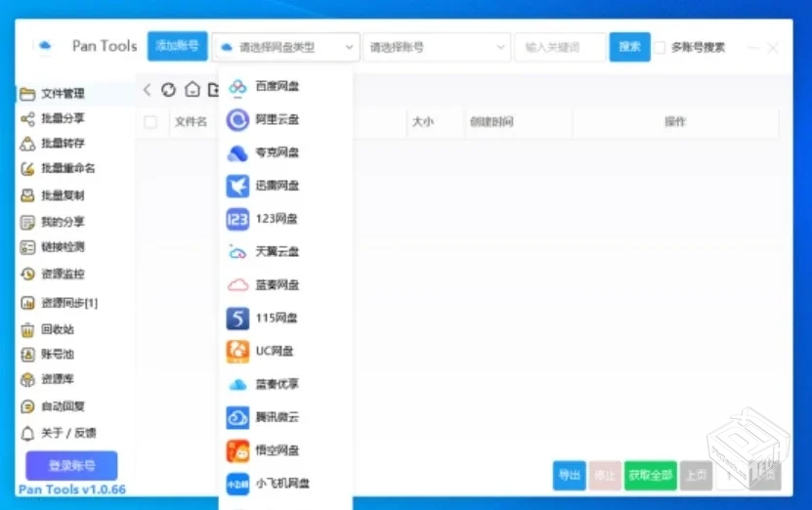Screen dimensions: 812x510
Task: Click the 关于 / 反馈 bell icon
Action: (27, 433)
